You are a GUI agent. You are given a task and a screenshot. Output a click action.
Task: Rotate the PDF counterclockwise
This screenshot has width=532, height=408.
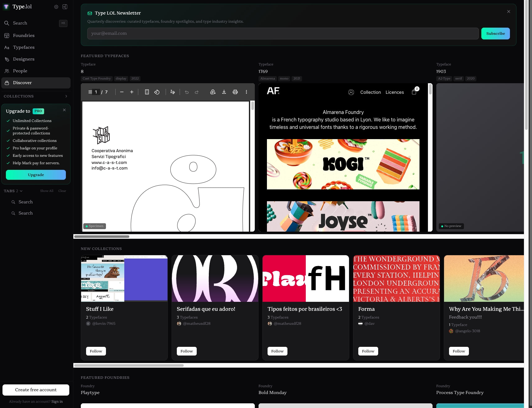[x=157, y=92]
